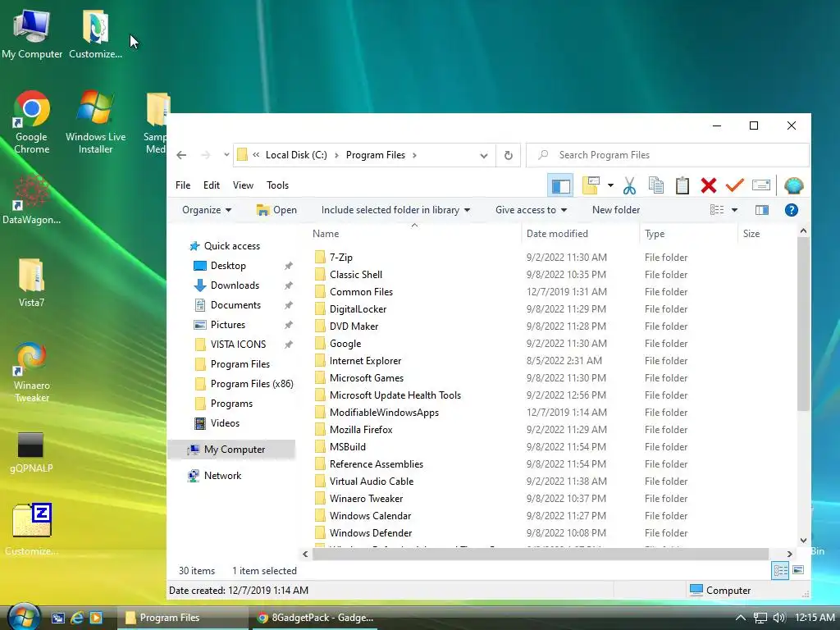Select Downloads in Quick access

(235, 285)
